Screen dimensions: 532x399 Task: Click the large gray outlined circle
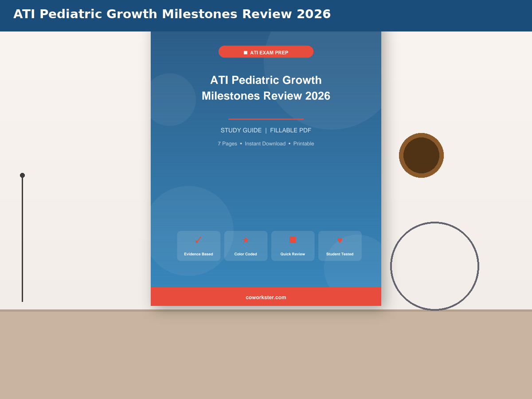(x=434, y=266)
